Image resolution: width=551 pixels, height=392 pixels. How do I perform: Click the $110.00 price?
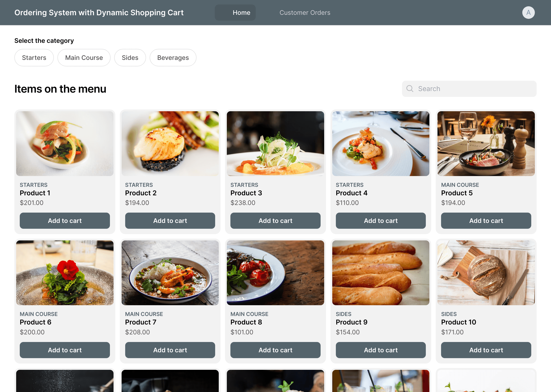[x=347, y=203]
